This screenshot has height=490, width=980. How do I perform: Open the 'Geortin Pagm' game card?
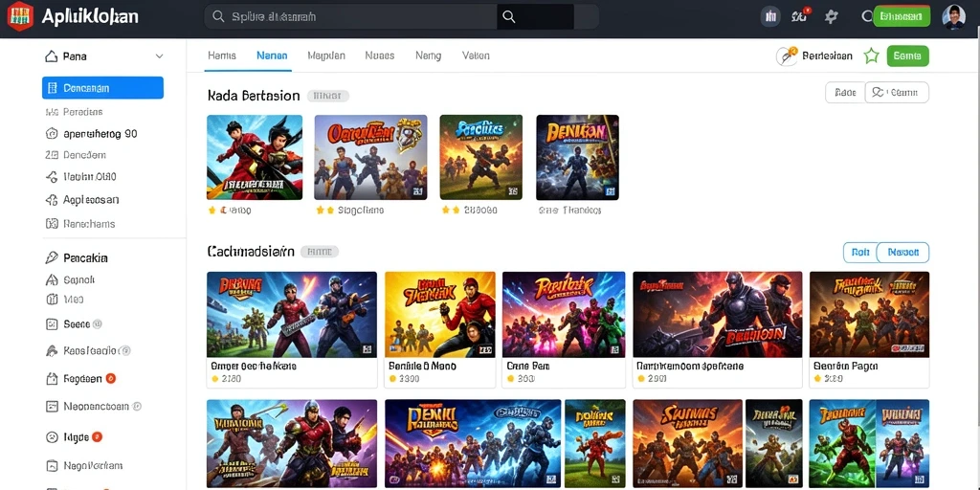pos(869,330)
